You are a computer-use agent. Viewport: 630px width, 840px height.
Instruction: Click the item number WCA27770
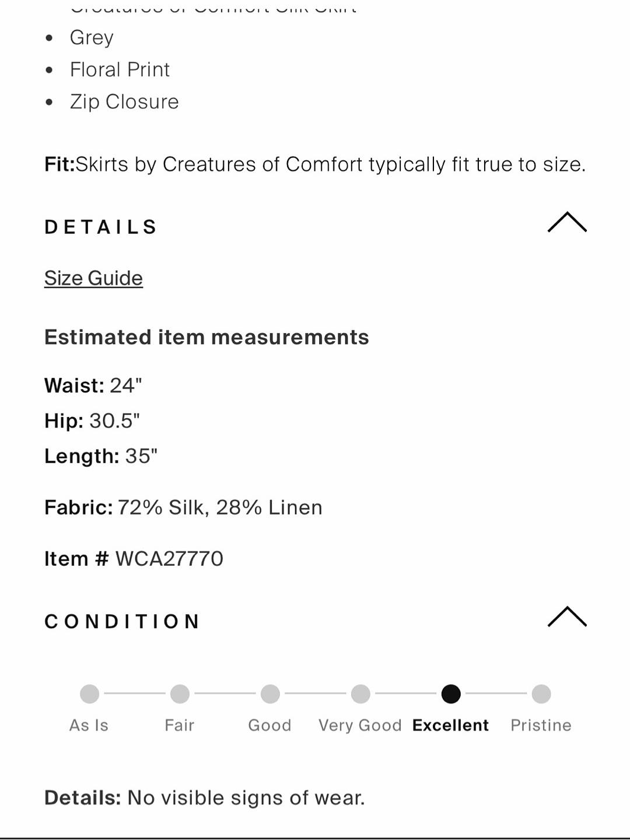point(169,559)
